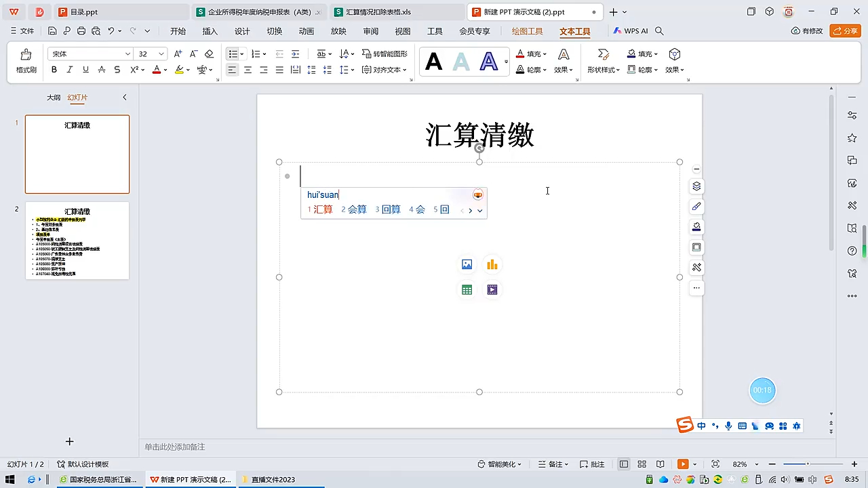Toggle italic formatting
868x488 pixels.
[70, 70]
